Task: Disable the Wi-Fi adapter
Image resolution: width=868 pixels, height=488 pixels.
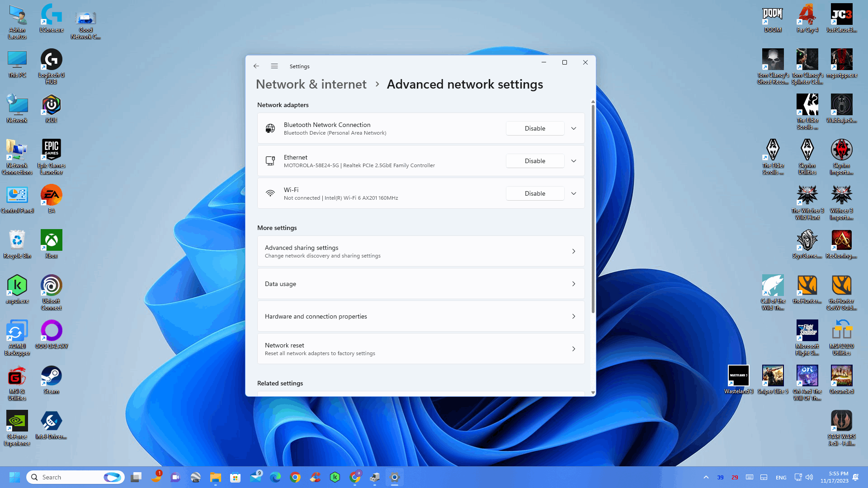Action: pyautogui.click(x=535, y=193)
